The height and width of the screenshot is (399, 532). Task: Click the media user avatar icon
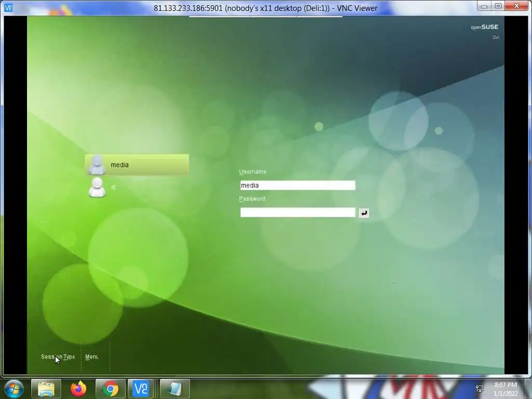click(x=97, y=165)
